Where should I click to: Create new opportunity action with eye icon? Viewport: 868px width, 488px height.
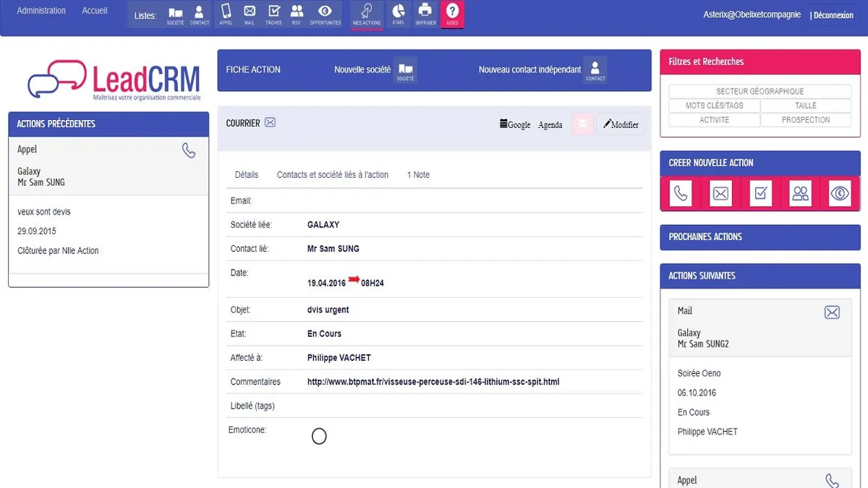pyautogui.click(x=840, y=193)
